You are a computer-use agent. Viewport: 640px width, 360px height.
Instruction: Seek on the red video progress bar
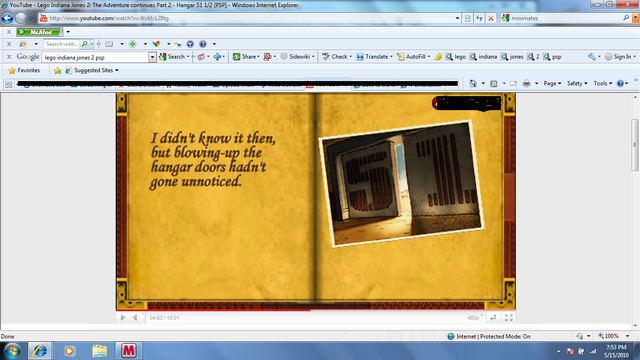coord(316,310)
